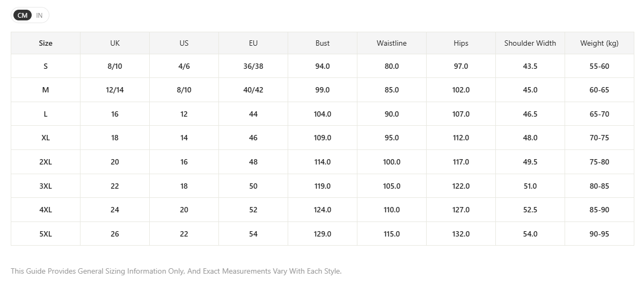This screenshot has width=644, height=286.
Task: Click the L weight range 65-70
Action: (599, 114)
